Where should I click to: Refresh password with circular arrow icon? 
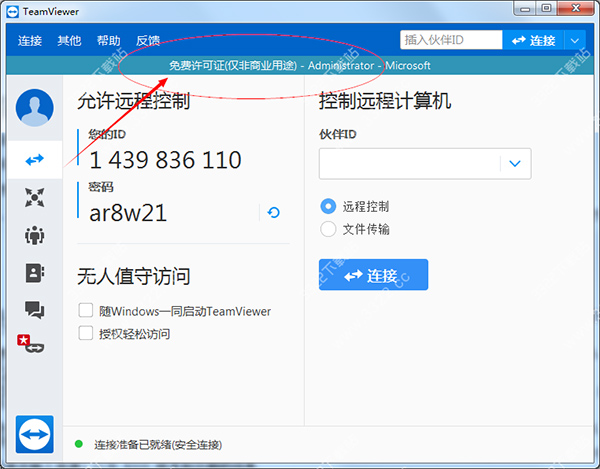coord(273,212)
